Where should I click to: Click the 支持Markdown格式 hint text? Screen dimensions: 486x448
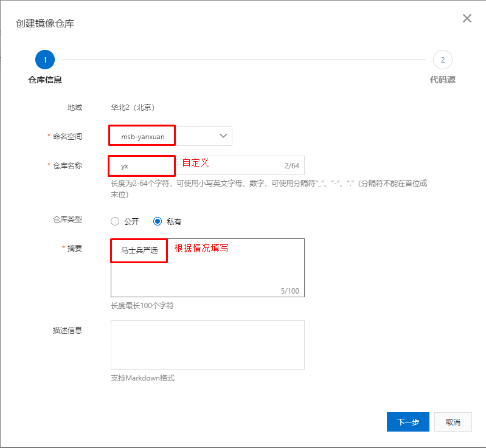click(142, 378)
